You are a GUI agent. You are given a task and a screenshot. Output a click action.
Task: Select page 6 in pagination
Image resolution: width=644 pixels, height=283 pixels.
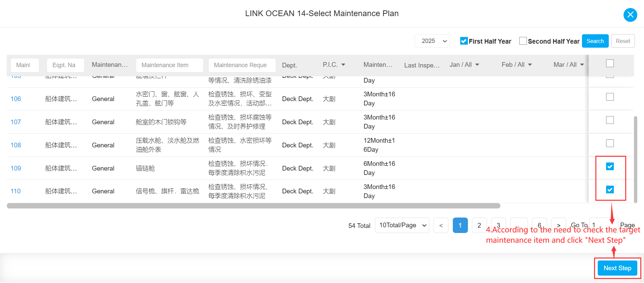pos(539,225)
